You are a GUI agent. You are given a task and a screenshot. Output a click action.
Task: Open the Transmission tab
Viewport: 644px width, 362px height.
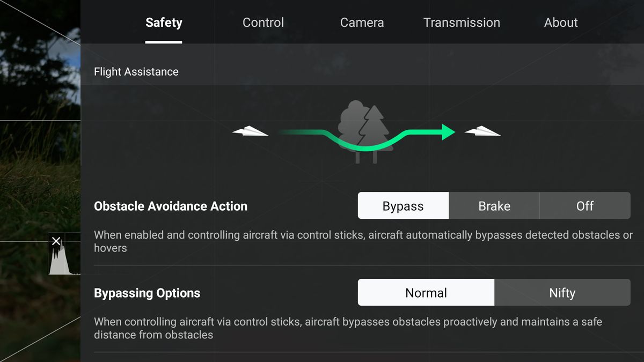[x=462, y=23]
